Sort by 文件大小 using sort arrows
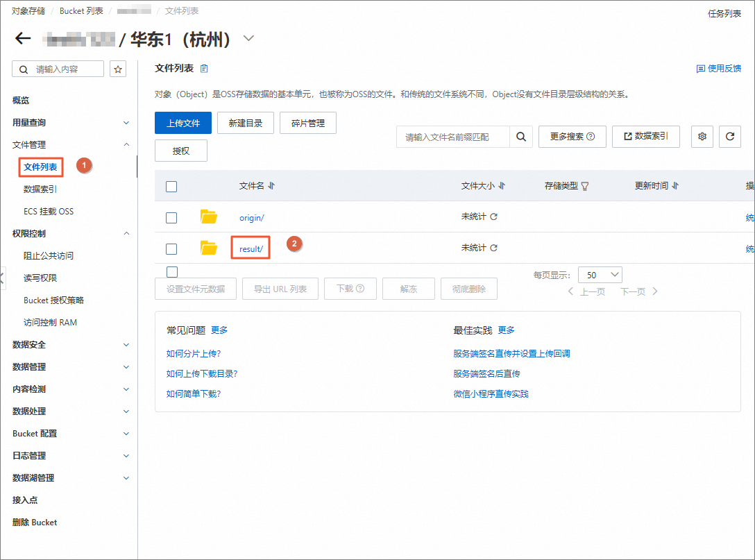Viewport: 755px width, 560px height. pos(502,186)
